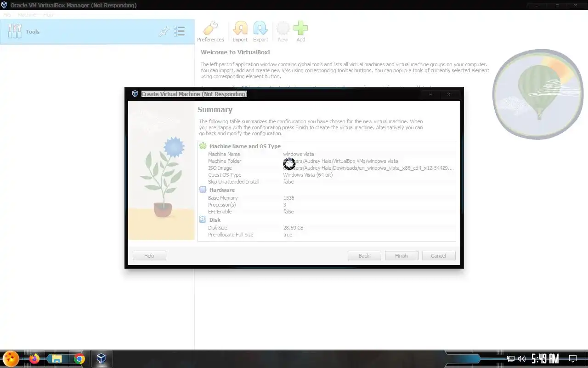Click the VirtualBox Manager title bar logo
Viewport: 588px width, 368px height.
click(x=5, y=5)
